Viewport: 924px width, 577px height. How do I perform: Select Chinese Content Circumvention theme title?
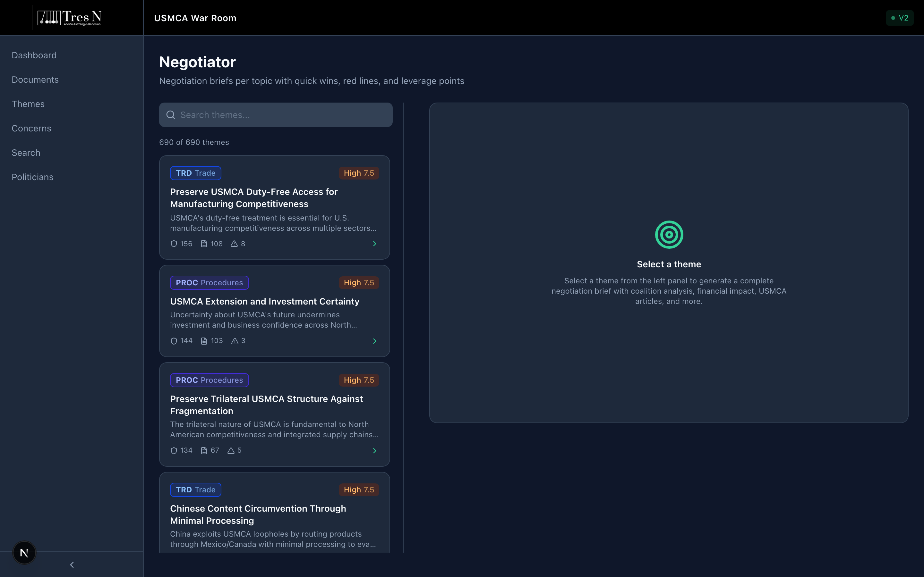(x=258, y=514)
